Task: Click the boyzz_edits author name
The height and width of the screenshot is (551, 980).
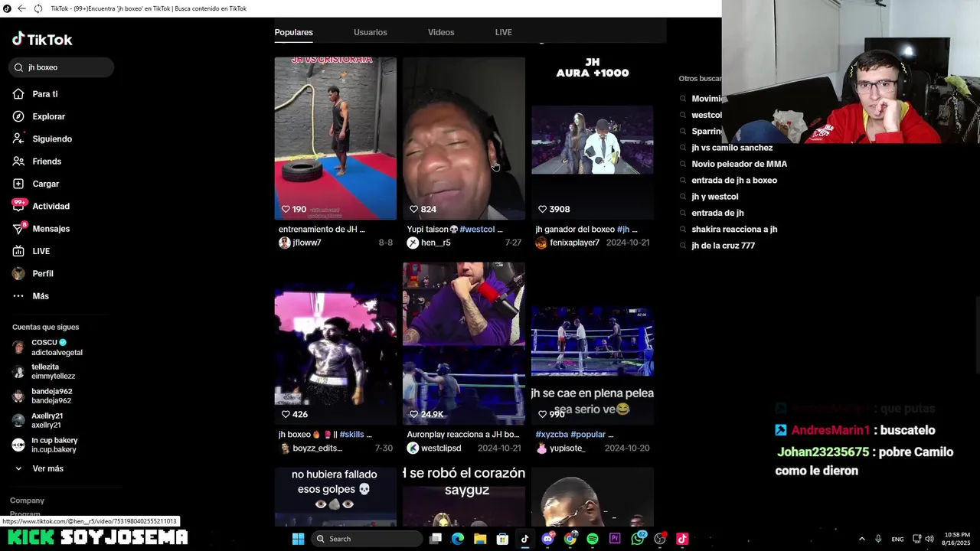Action: (317, 448)
